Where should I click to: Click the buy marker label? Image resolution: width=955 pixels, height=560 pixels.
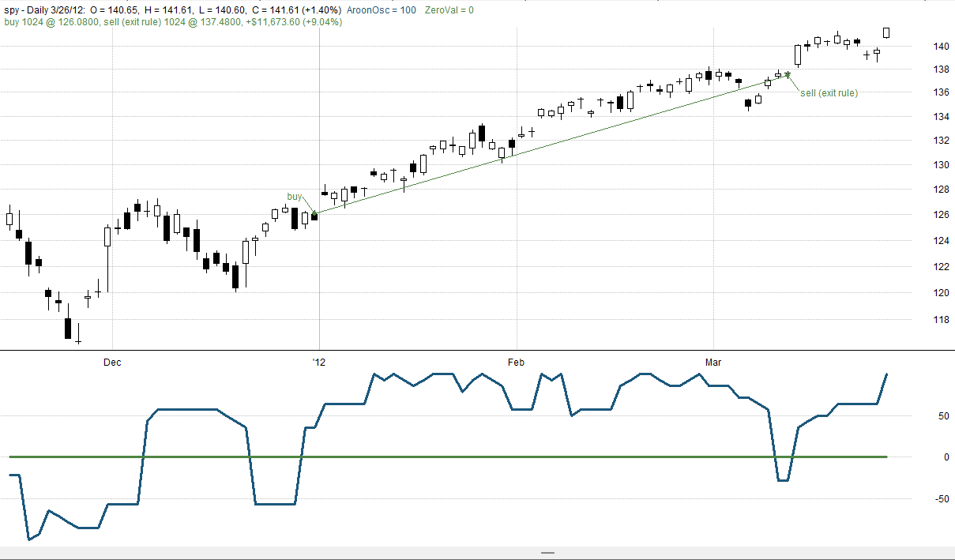tap(294, 196)
